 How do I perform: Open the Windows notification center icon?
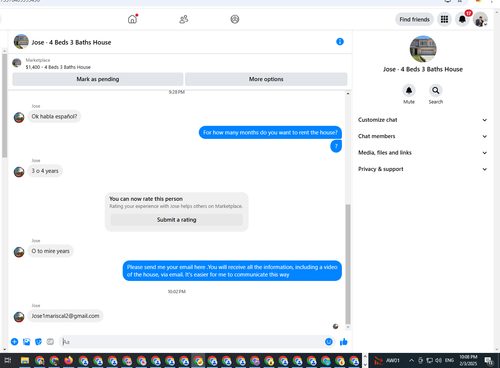coord(489,360)
